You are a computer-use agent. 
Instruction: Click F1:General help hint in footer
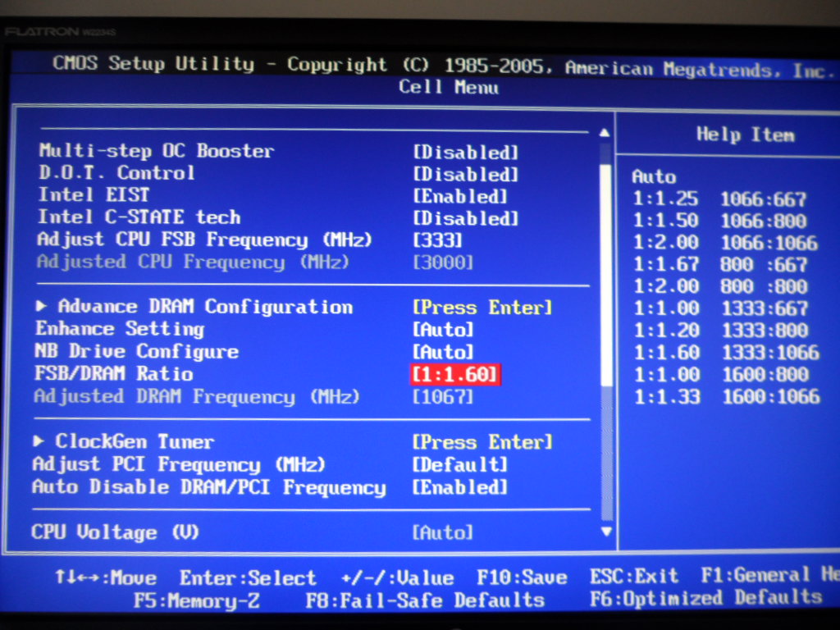point(770,575)
